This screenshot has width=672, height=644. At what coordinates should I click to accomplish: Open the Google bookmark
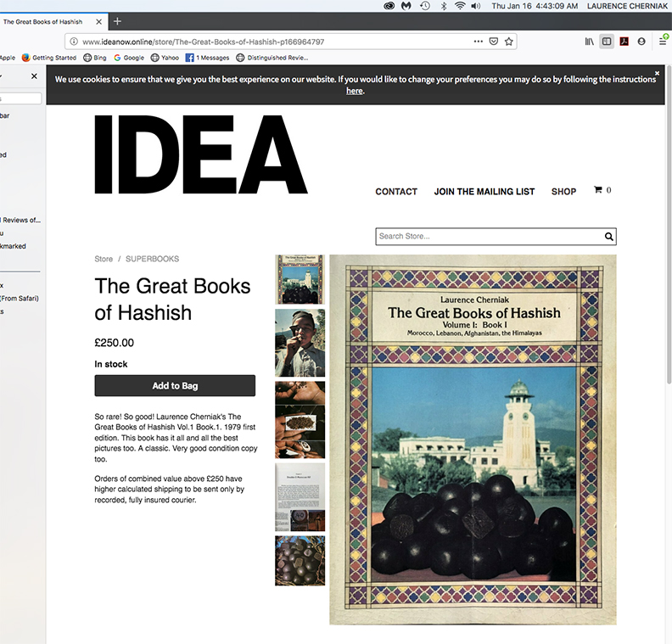click(129, 58)
